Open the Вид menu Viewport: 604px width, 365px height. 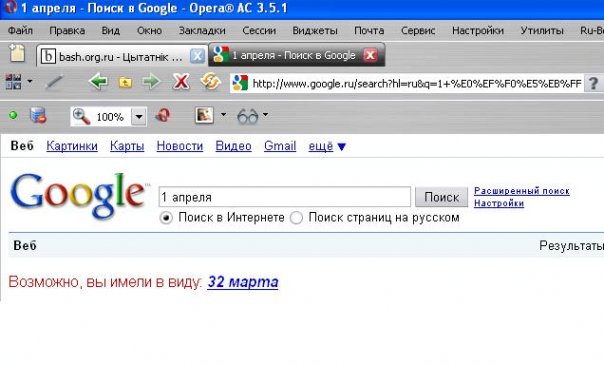[x=111, y=30]
